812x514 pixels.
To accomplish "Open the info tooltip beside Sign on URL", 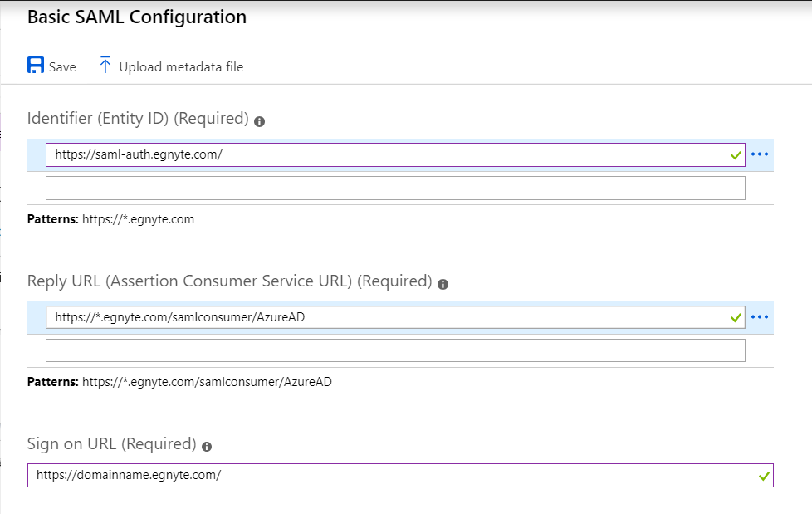I will pyautogui.click(x=205, y=446).
